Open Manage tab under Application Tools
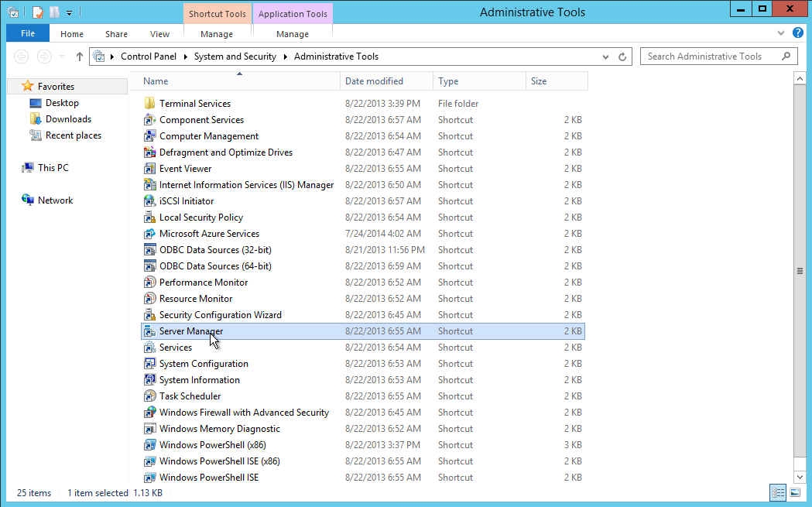This screenshot has height=507, width=812. [293, 33]
